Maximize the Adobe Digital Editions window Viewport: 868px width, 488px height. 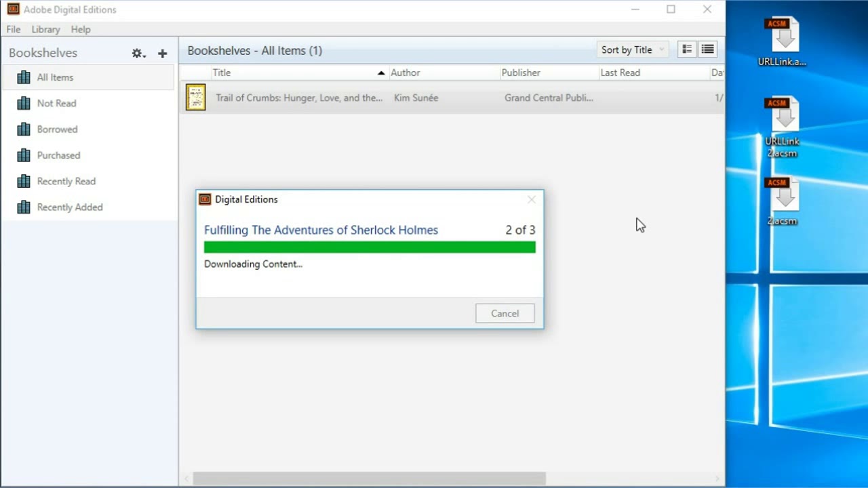(x=671, y=9)
